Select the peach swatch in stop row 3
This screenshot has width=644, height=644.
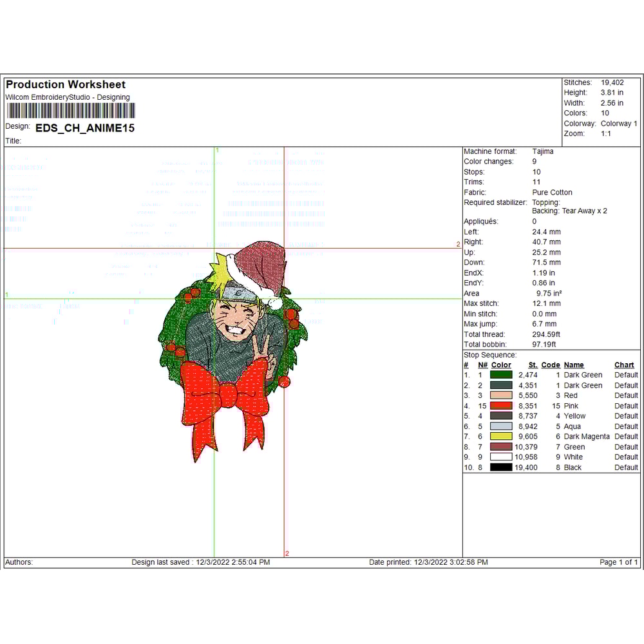point(501,395)
